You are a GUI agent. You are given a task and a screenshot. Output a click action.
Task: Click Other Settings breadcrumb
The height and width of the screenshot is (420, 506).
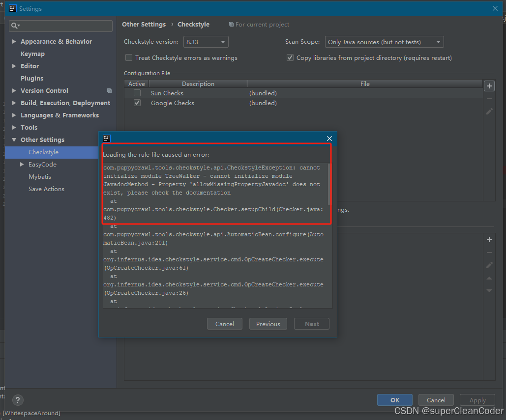(x=144, y=25)
